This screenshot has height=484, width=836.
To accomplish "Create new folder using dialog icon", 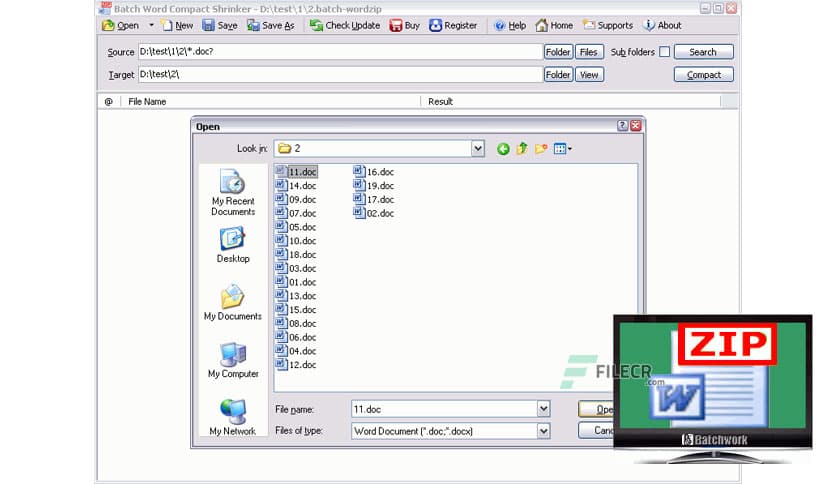I will tap(541, 149).
